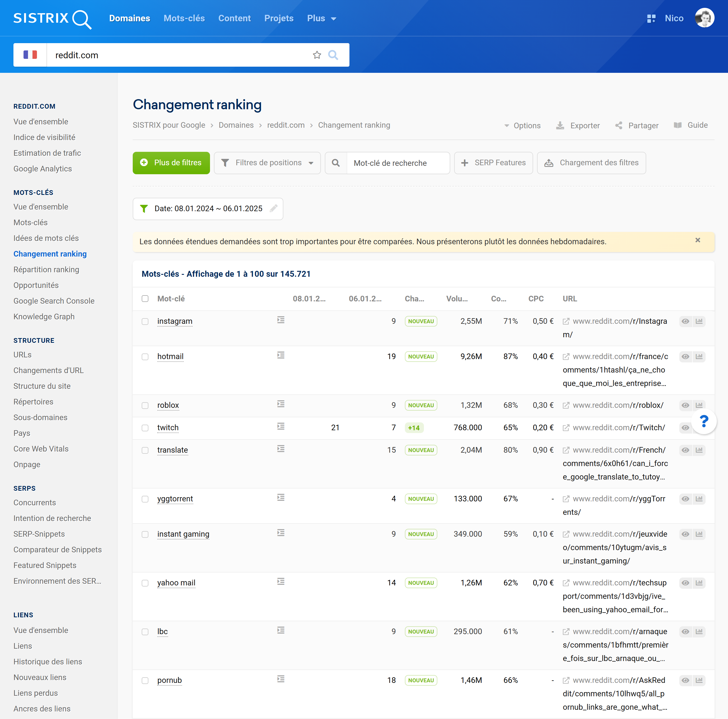Toggle the select-all checkbox in table header
The image size is (728, 719).
(x=145, y=299)
